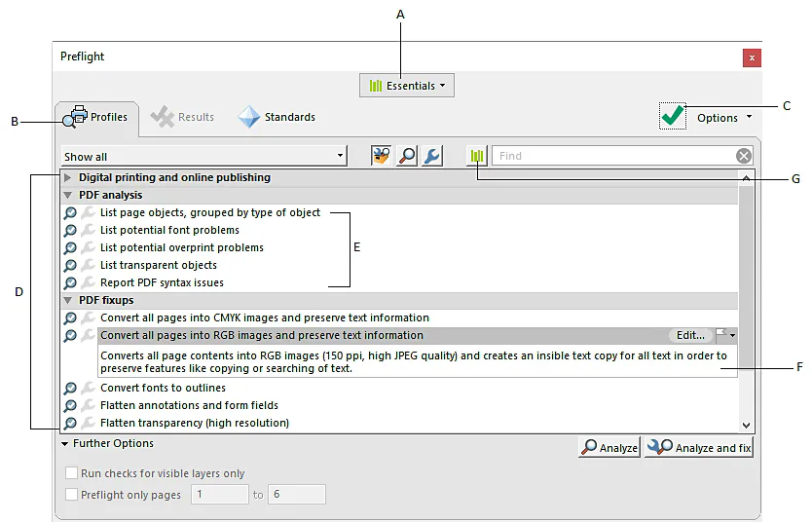
Task: Click wrench icon beside List potential overprint problems
Action: [89, 248]
